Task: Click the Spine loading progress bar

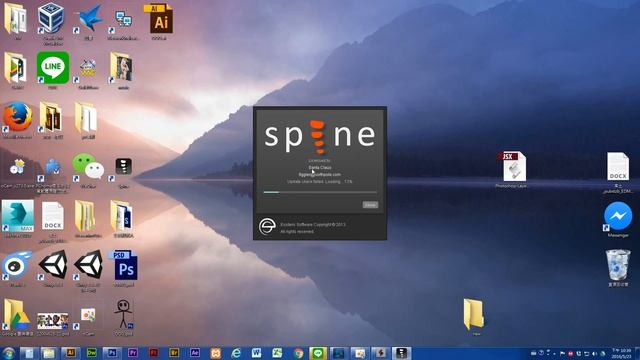Action: click(x=320, y=192)
